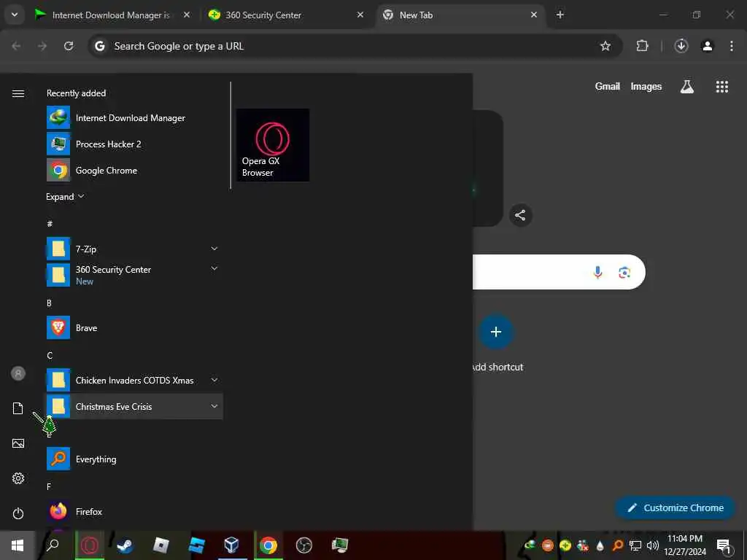Launch Brave from the app list
This screenshot has height=560, width=747.
[x=134, y=328]
